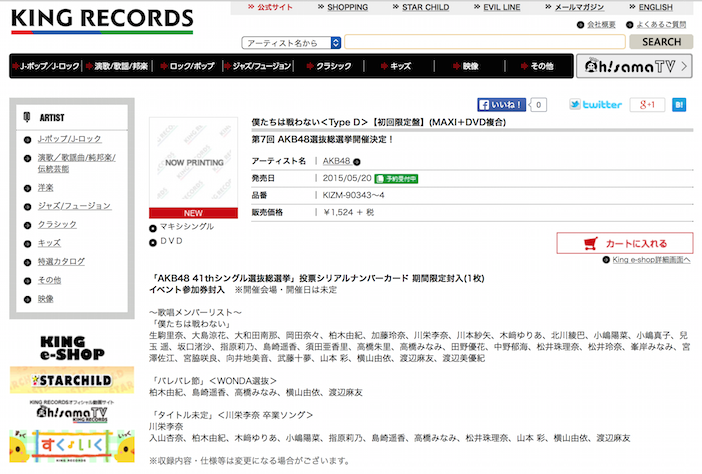Open 演歌/歌謡曲/純邦楽/伝統芸能 sidebar link

pyautogui.click(x=77, y=163)
